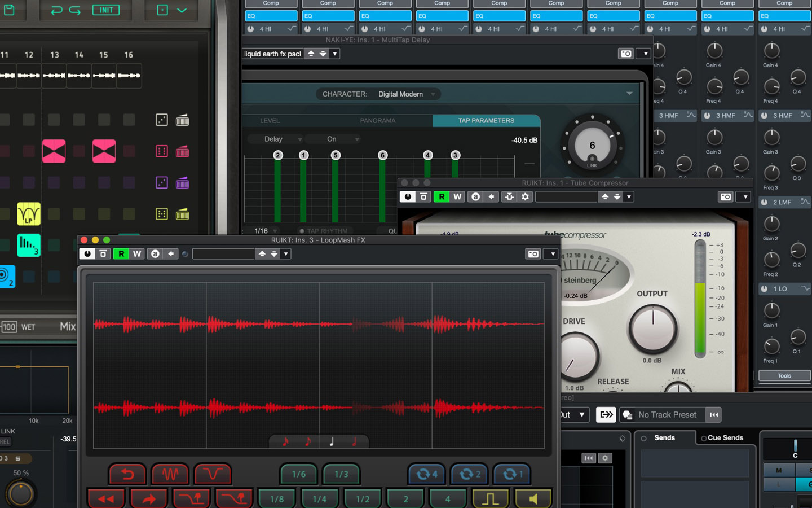Open the preset dropdown arrow in the Tube Compressor window
812x508 pixels.
[x=629, y=196]
